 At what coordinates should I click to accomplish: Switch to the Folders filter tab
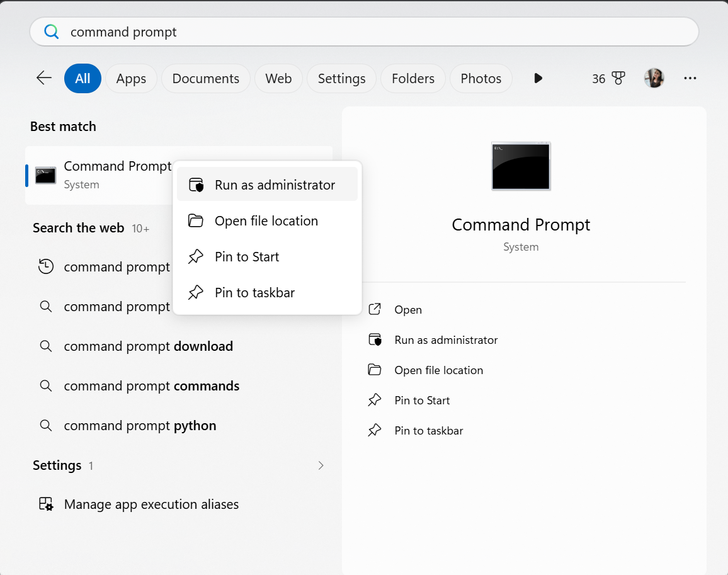[413, 79]
